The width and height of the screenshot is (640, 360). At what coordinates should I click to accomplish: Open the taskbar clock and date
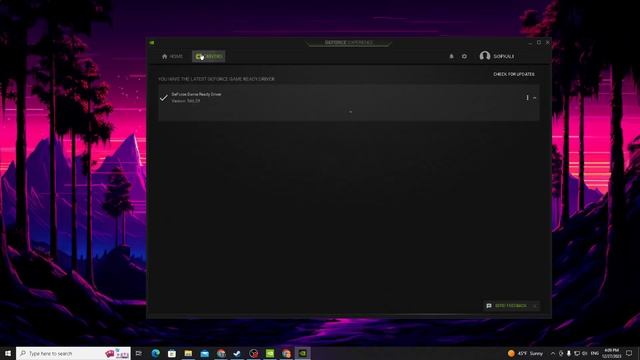pos(611,353)
